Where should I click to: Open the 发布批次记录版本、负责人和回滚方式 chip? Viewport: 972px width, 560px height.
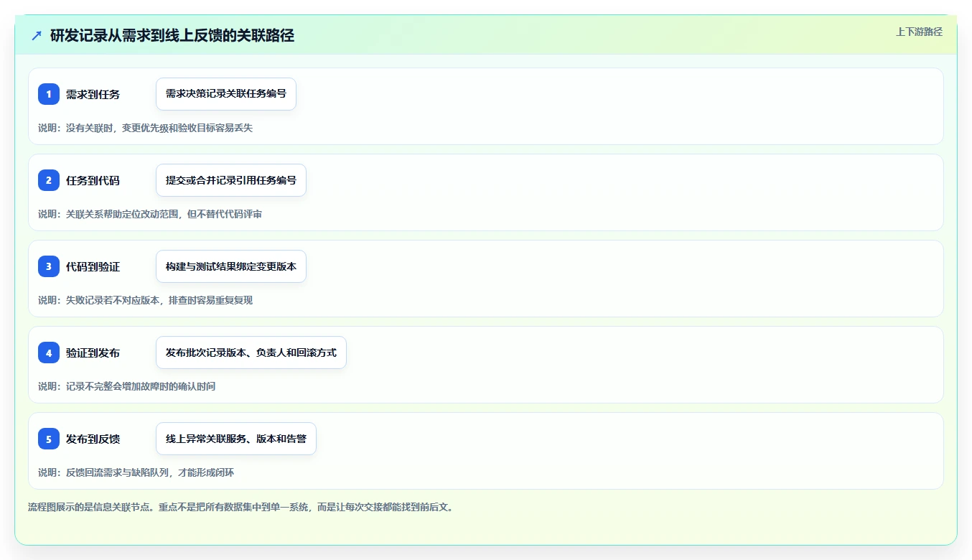click(x=251, y=353)
